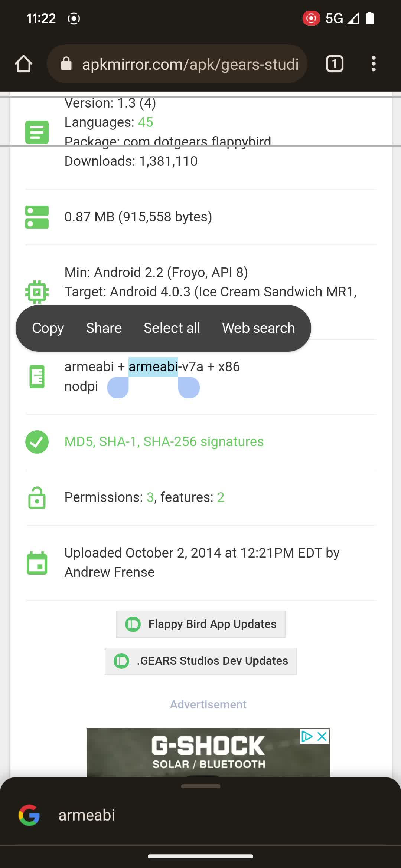This screenshot has width=401, height=868.
Task: Open the 45 languages link
Action: (x=146, y=122)
